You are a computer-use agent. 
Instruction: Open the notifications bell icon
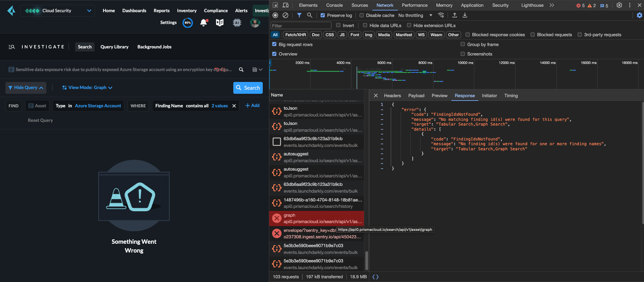203,23
